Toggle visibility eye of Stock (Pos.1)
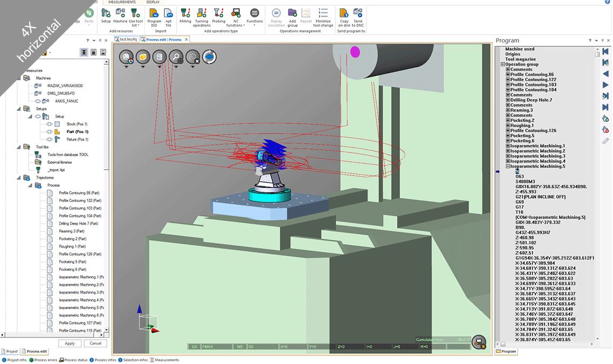 49,124
